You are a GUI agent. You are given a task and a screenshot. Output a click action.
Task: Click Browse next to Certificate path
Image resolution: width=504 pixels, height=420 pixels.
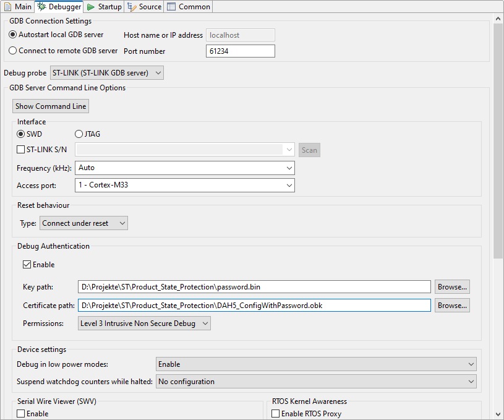tap(452, 305)
